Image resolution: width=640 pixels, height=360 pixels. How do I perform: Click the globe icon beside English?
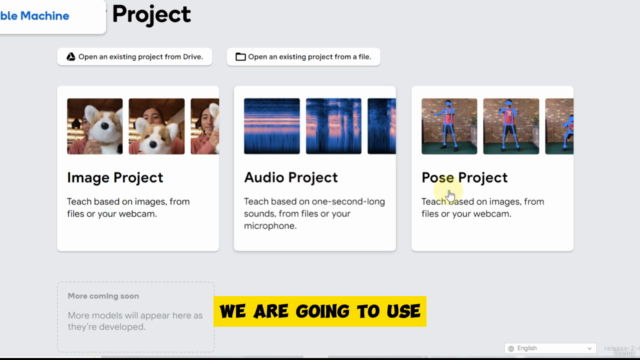click(511, 348)
